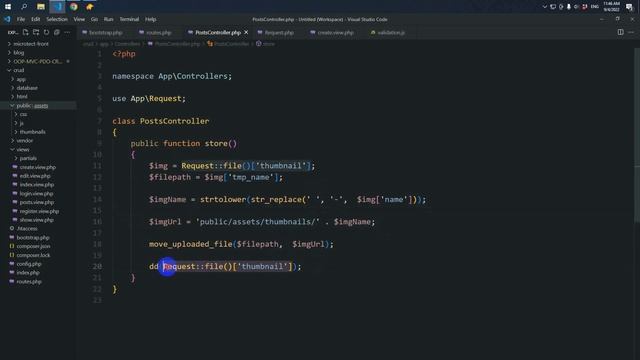
Task: Open .htaccess file in explorer
Action: click(x=27, y=229)
